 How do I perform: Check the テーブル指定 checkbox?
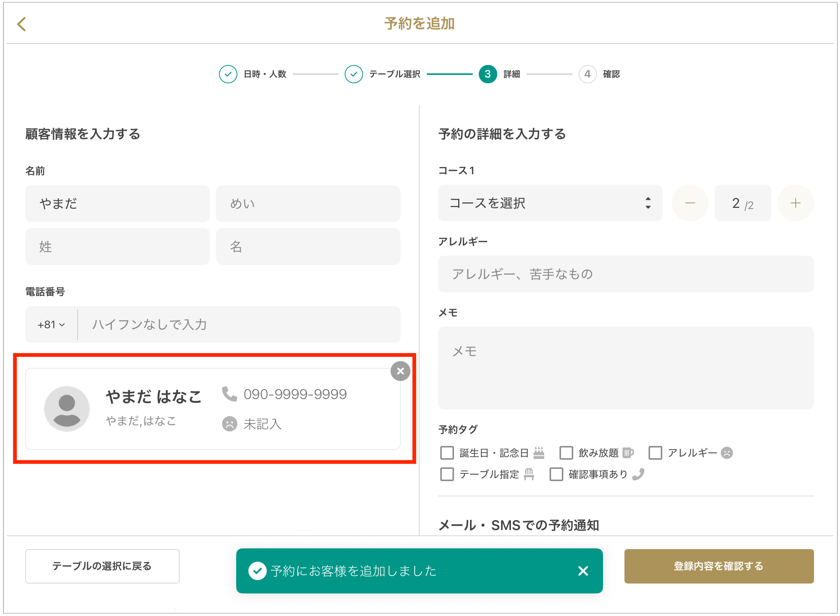click(x=447, y=474)
